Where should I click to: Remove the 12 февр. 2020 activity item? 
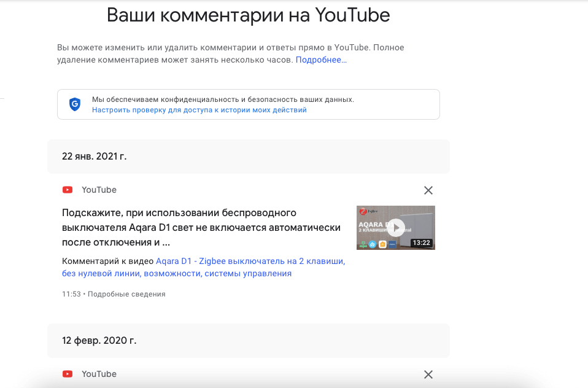click(x=428, y=374)
